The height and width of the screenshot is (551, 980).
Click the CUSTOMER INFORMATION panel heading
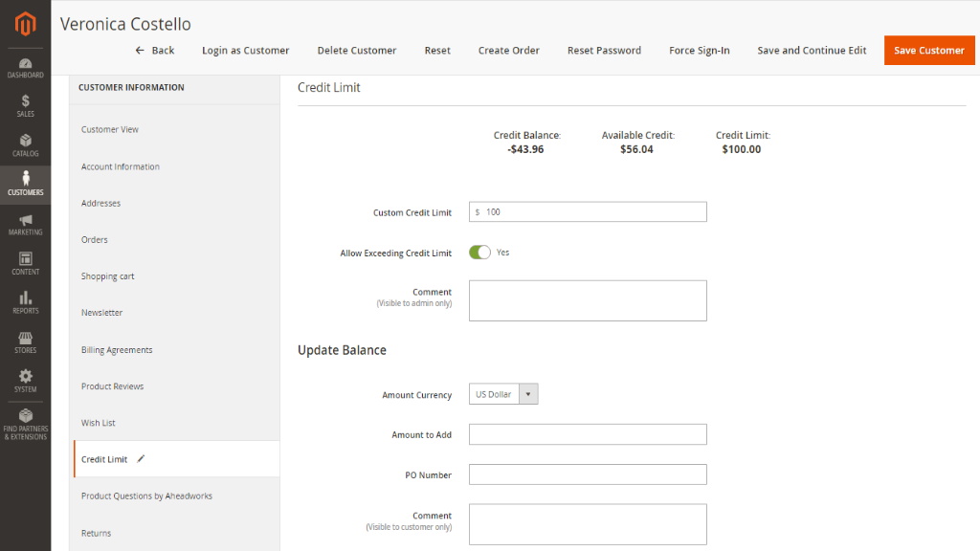coord(131,87)
